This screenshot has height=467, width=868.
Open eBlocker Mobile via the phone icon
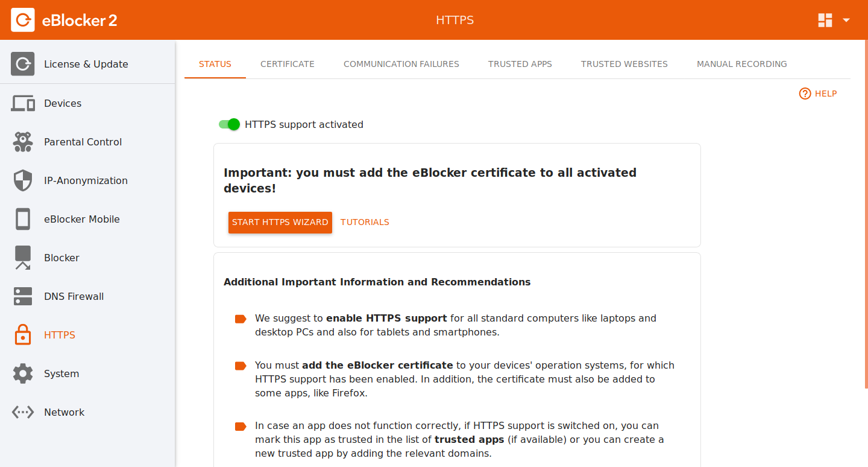click(23, 219)
